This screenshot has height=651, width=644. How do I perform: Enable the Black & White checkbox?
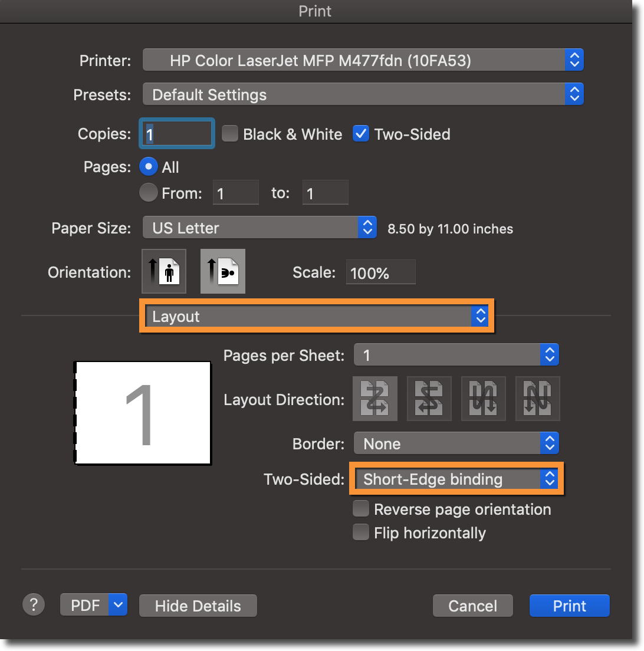[230, 134]
